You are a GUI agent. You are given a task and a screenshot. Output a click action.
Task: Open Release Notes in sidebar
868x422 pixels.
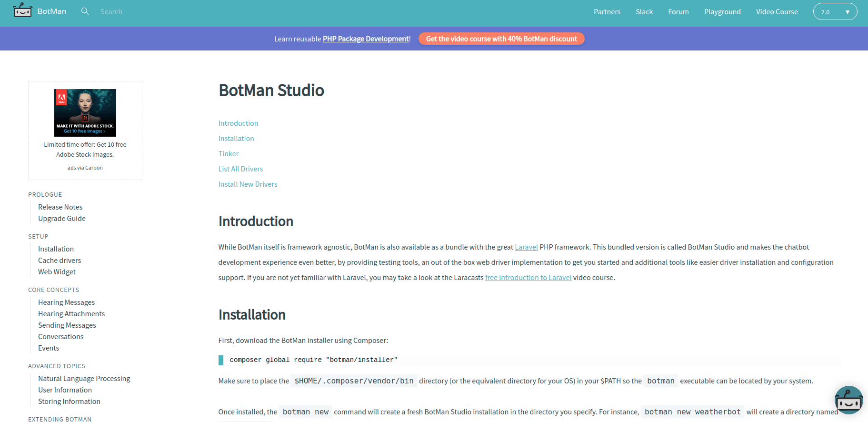click(60, 207)
